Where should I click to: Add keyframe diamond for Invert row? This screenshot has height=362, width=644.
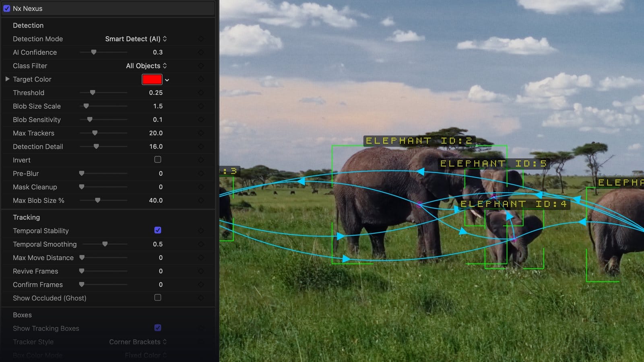pyautogui.click(x=201, y=160)
